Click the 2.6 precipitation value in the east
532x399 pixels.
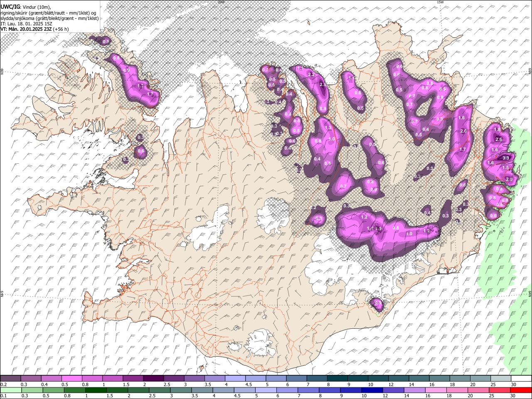499,139
